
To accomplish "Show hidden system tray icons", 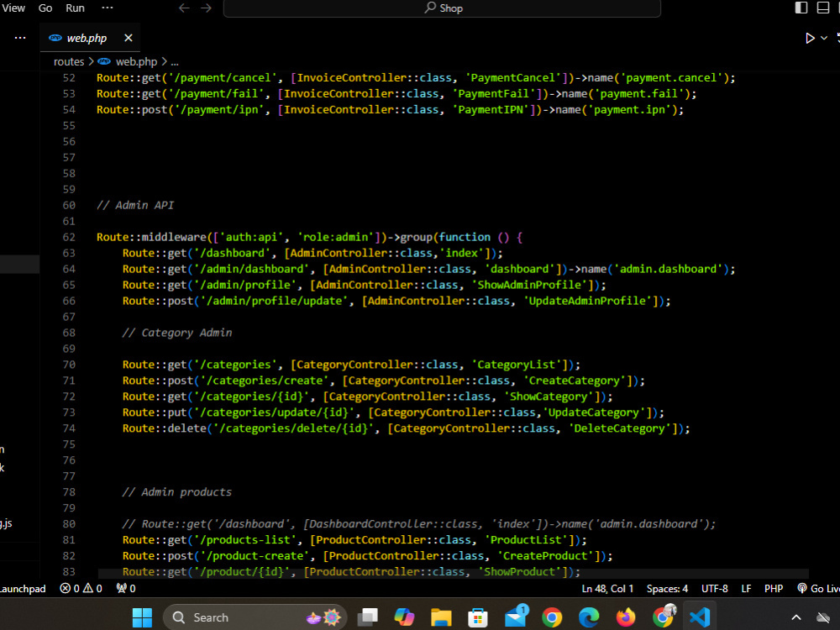I will pos(796,617).
